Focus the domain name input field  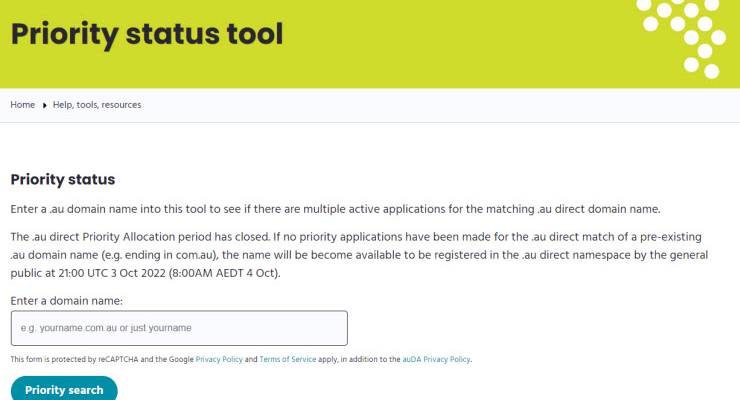coord(179,328)
